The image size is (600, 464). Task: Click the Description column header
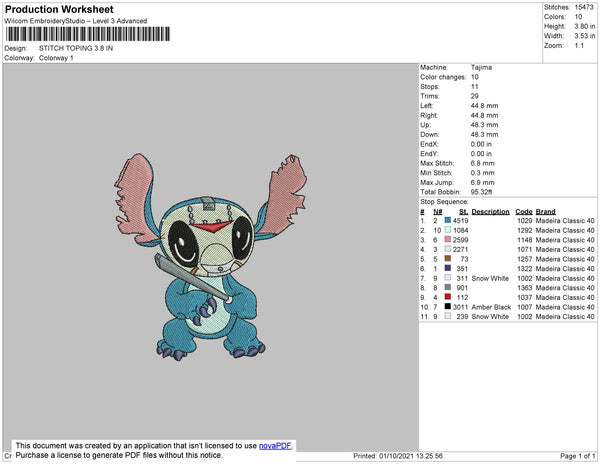coord(490,212)
